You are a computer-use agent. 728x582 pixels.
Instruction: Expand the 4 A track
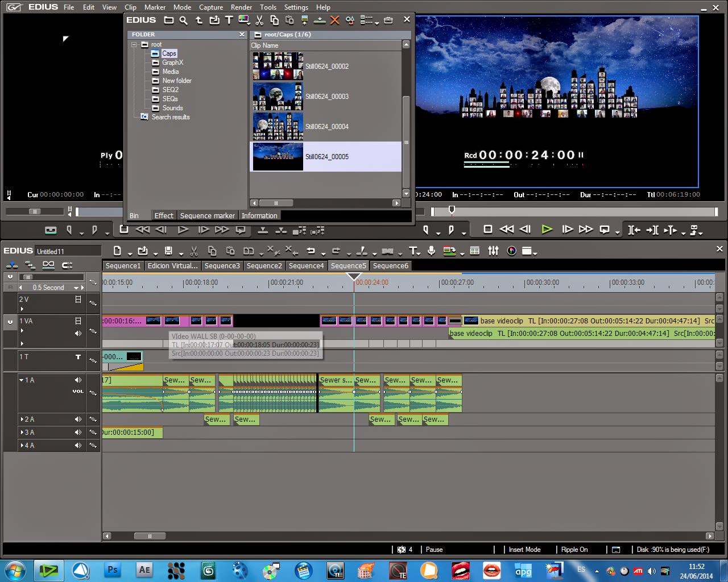pos(22,446)
